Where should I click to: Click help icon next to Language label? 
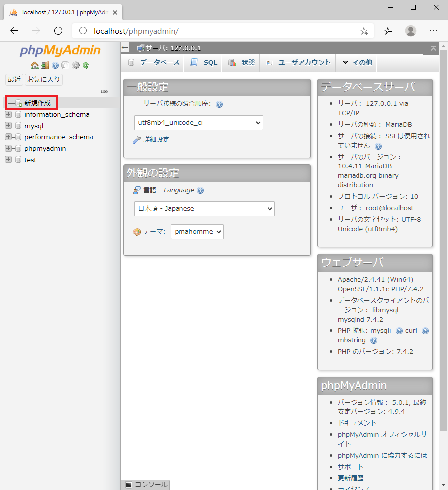click(200, 190)
